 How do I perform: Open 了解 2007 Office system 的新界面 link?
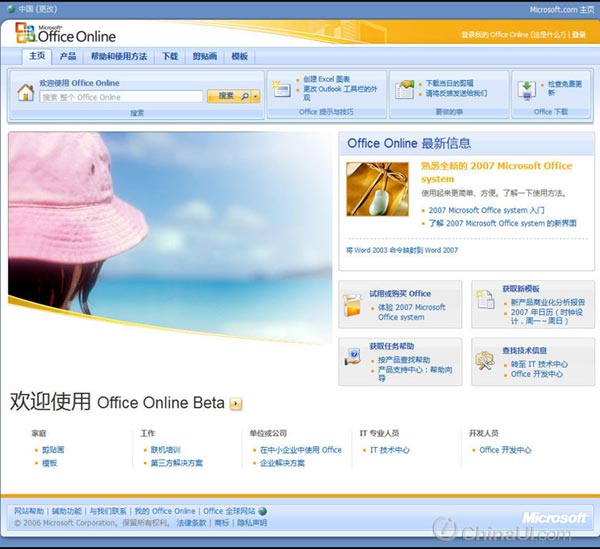pos(502,223)
